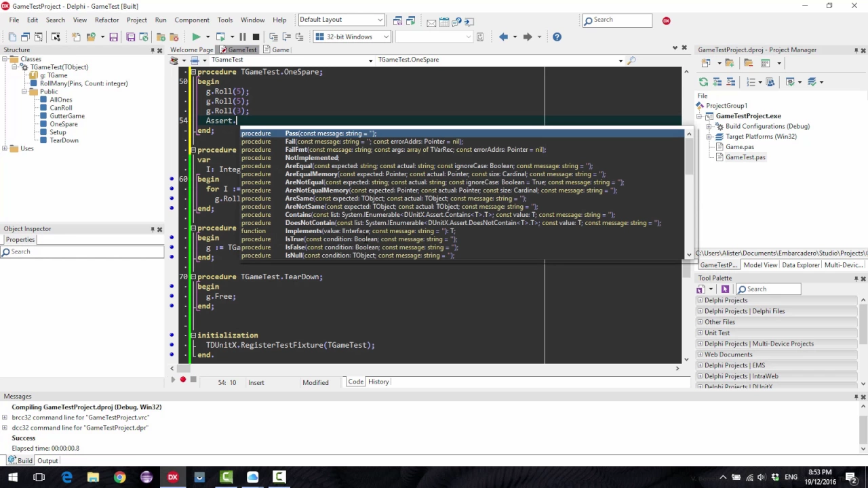Click the green Run button in toolbar

pyautogui.click(x=196, y=37)
